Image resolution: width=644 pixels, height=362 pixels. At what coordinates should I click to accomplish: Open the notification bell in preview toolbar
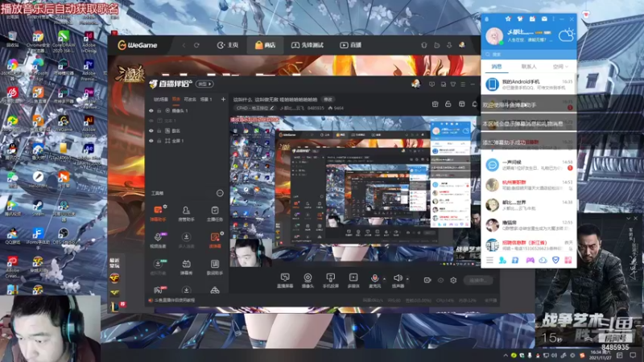[x=475, y=104]
